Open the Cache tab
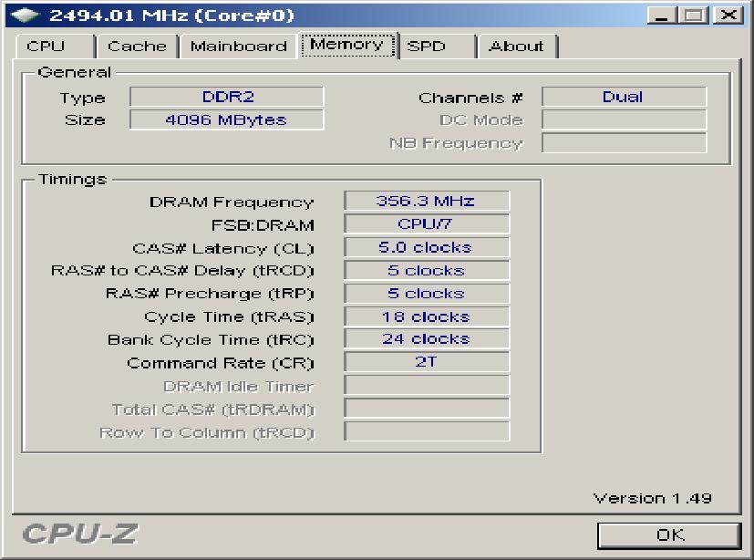This screenshot has width=754, height=560. (138, 47)
